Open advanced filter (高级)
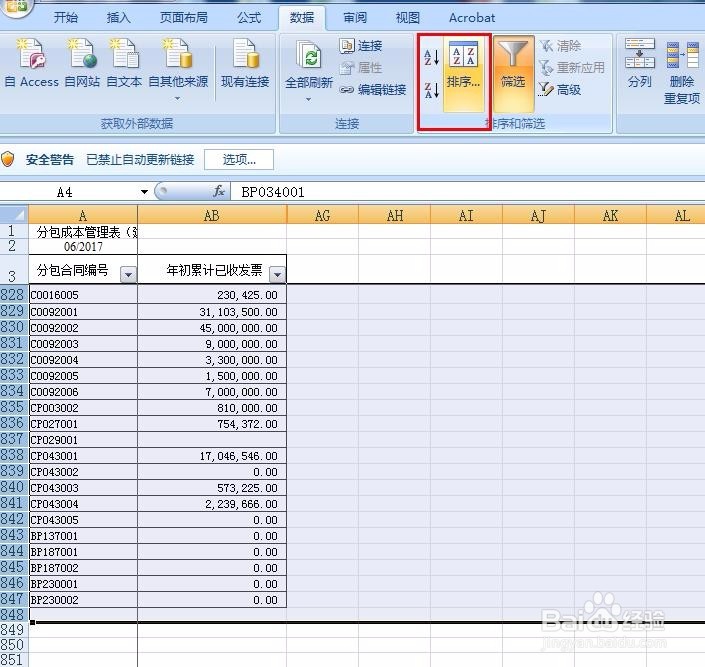The height and width of the screenshot is (667, 705). coord(560,90)
